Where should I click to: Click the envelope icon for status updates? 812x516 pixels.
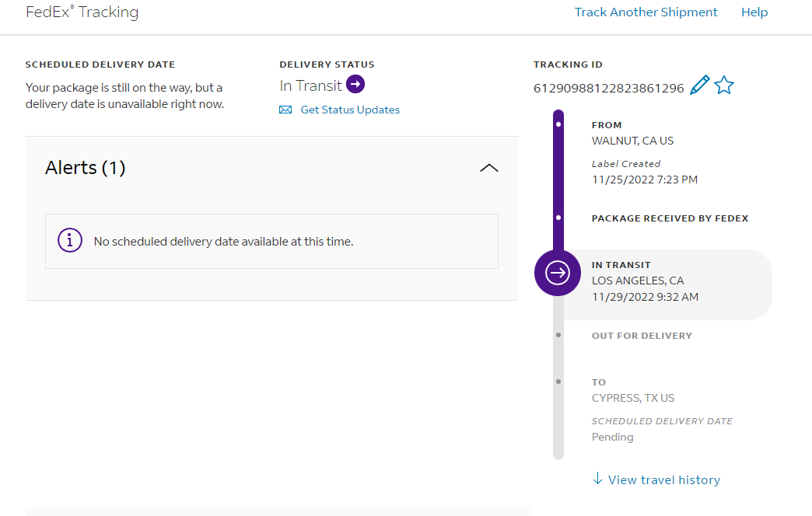coord(285,110)
